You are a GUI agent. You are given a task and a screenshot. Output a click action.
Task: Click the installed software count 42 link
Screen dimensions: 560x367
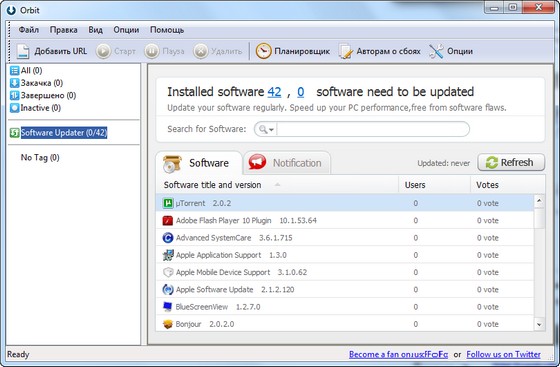point(274,92)
